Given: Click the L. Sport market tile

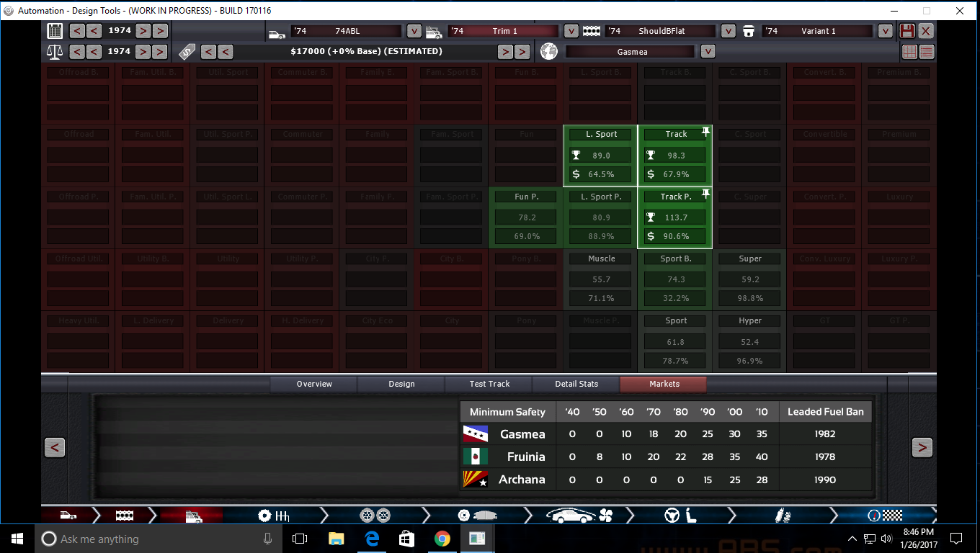Looking at the screenshot, I should point(600,156).
